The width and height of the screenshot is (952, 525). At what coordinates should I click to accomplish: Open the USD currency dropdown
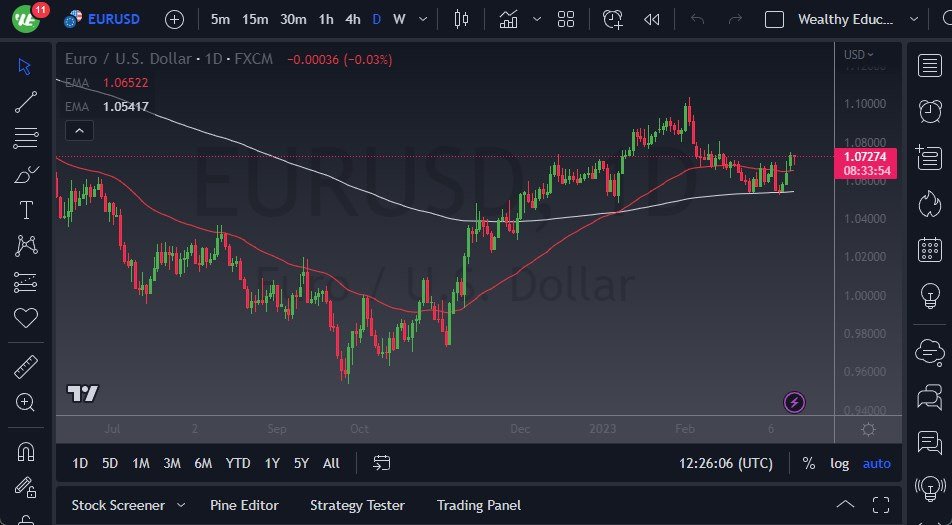(858, 55)
